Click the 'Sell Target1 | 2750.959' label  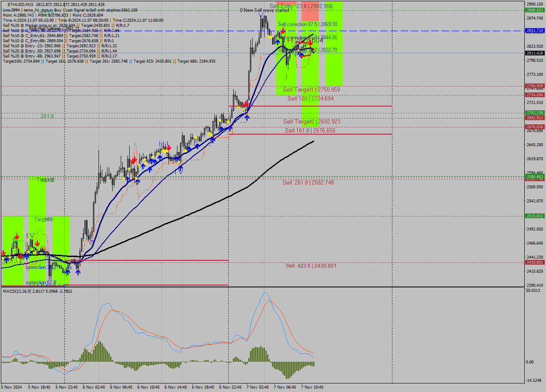point(311,89)
